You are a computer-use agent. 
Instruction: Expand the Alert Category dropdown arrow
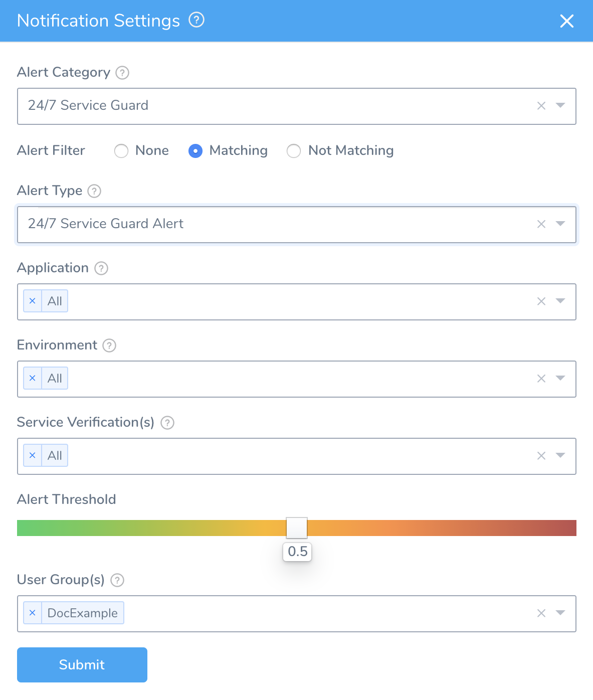click(560, 105)
